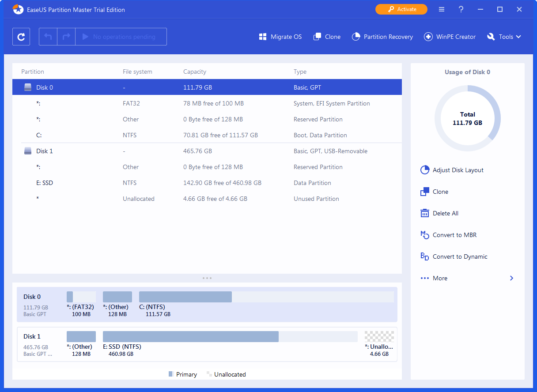Screen dimensions: 537x392
Task: Click the panel splitter three dots handle
Action: click(207, 278)
